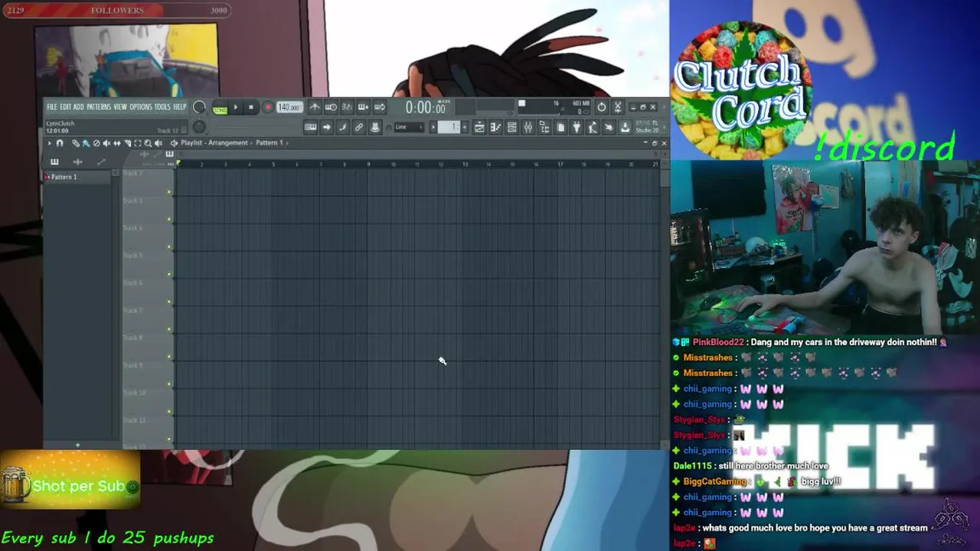This screenshot has width=980, height=551.
Task: Open the VIEW menu
Action: 120,107
